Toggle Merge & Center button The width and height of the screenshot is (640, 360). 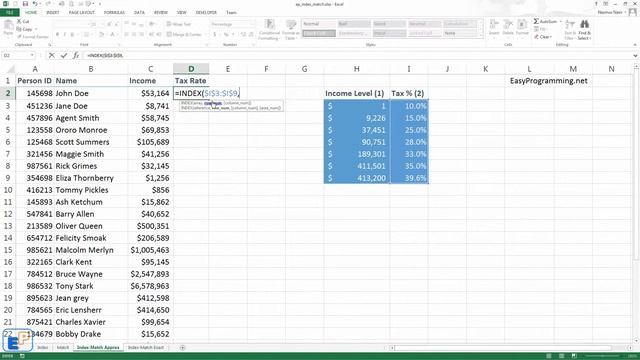coord(184,35)
